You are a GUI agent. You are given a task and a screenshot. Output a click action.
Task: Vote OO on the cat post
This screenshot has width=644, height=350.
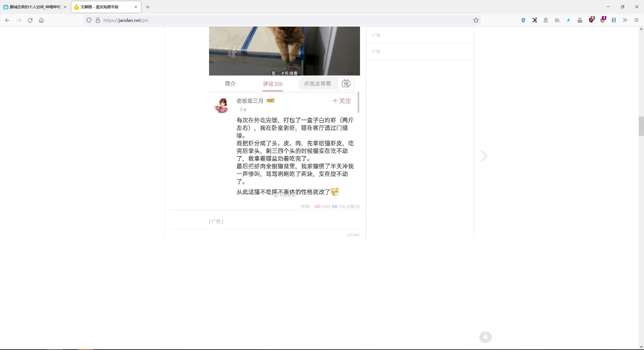pos(317,207)
